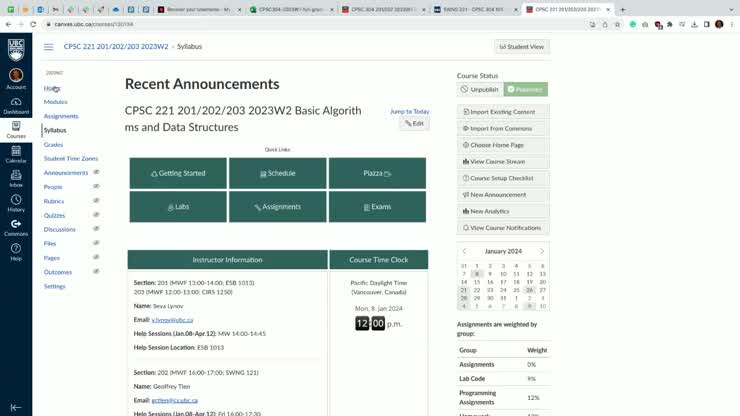Click the Edit syllabus button

click(x=414, y=123)
